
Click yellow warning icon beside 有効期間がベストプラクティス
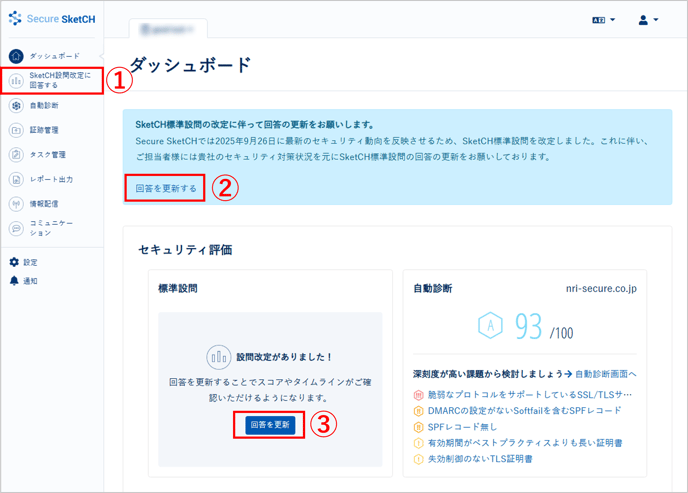coord(419,443)
